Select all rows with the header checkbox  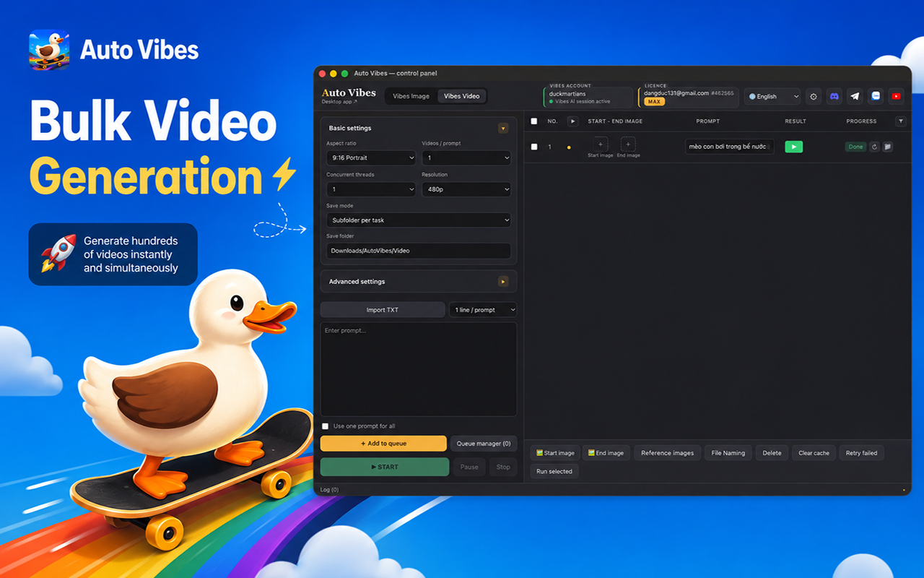tap(534, 121)
